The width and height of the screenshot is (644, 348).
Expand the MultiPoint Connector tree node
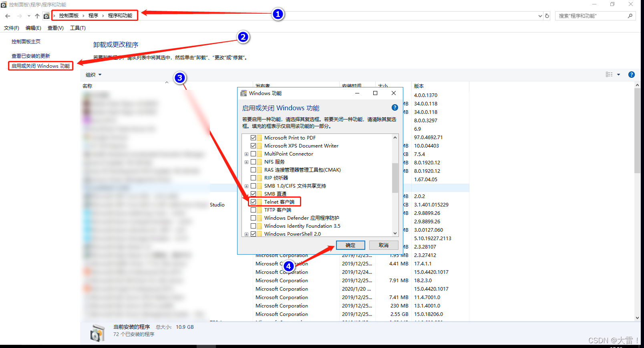pyautogui.click(x=246, y=154)
